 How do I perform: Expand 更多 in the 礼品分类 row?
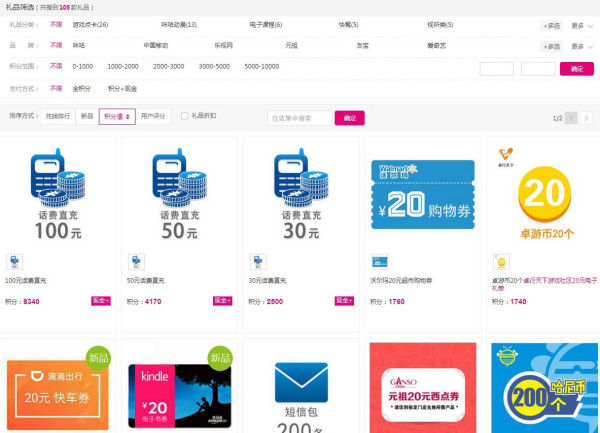(580, 25)
